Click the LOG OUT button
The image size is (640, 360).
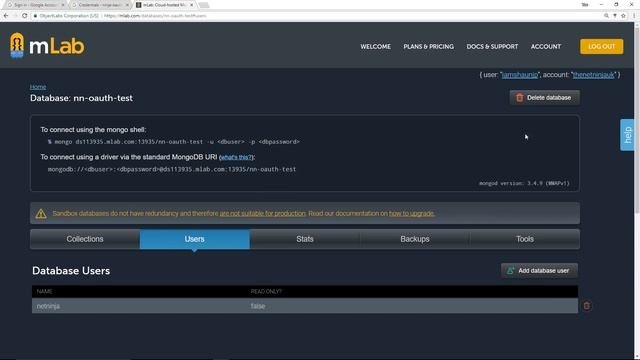click(602, 47)
